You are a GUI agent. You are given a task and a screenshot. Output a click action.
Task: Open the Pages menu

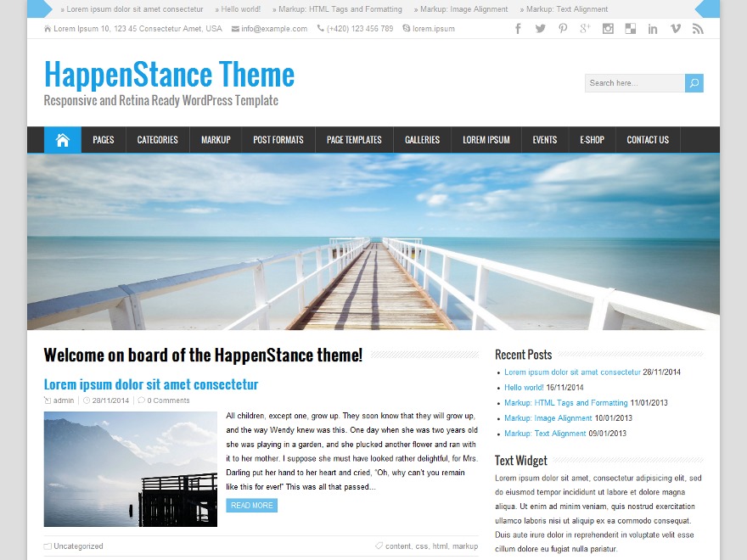click(x=104, y=140)
